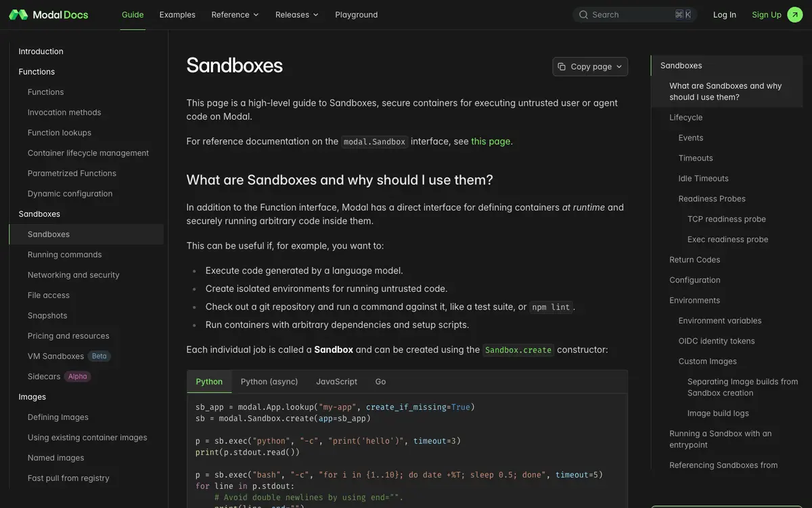Select the Go code tab
The width and height of the screenshot is (812, 508).
[380, 381]
